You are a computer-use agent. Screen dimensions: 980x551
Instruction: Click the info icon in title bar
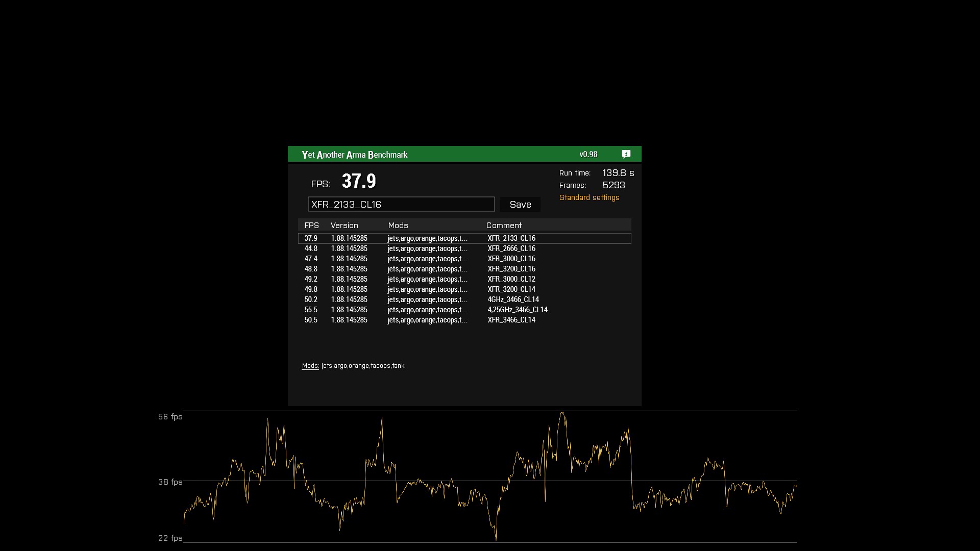tap(626, 154)
